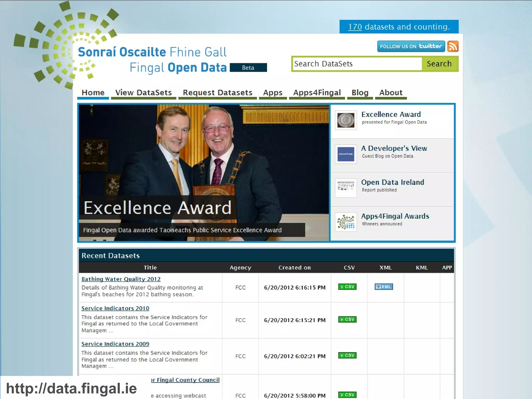Viewport: 532px width, 399px height.
Task: Click the Recent Datasets heading
Action: pos(111,256)
